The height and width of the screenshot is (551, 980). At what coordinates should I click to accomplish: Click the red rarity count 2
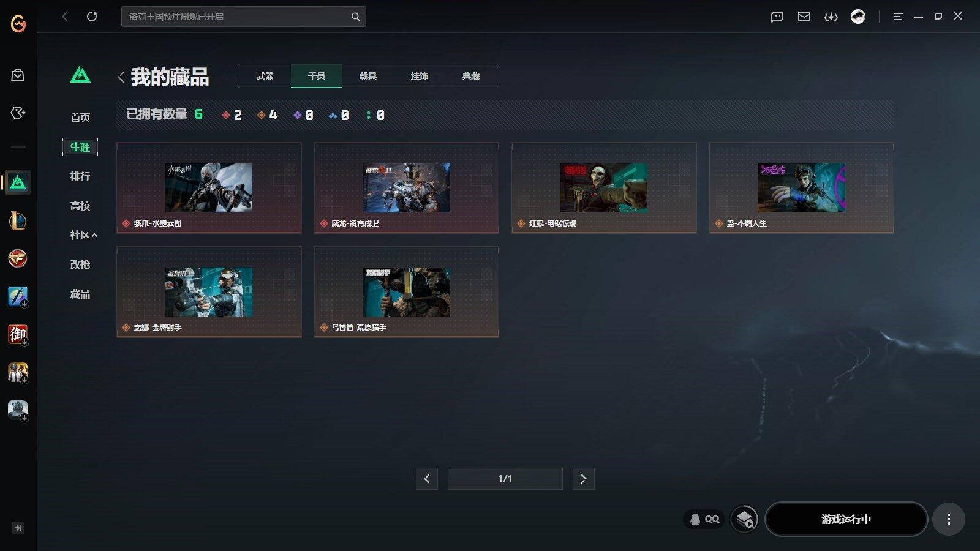click(232, 115)
